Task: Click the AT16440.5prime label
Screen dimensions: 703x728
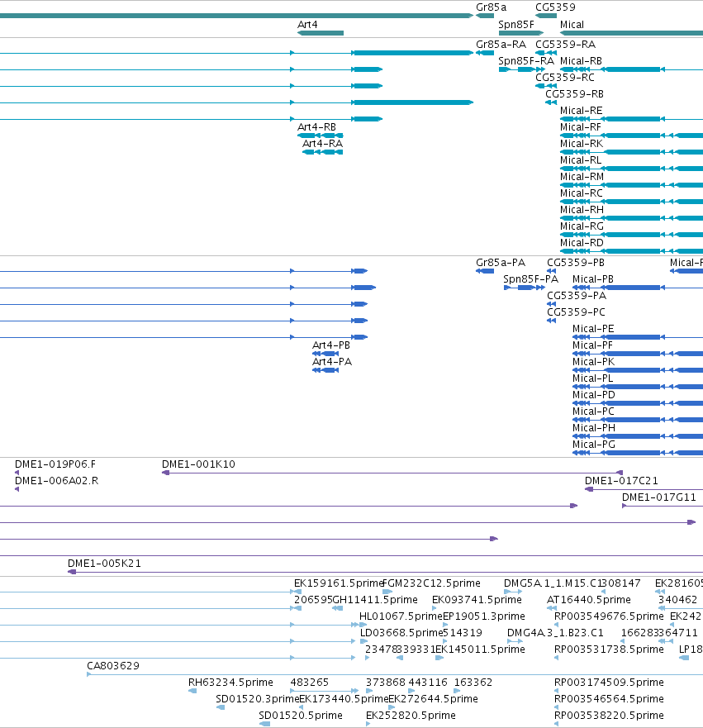Action: [x=588, y=600]
